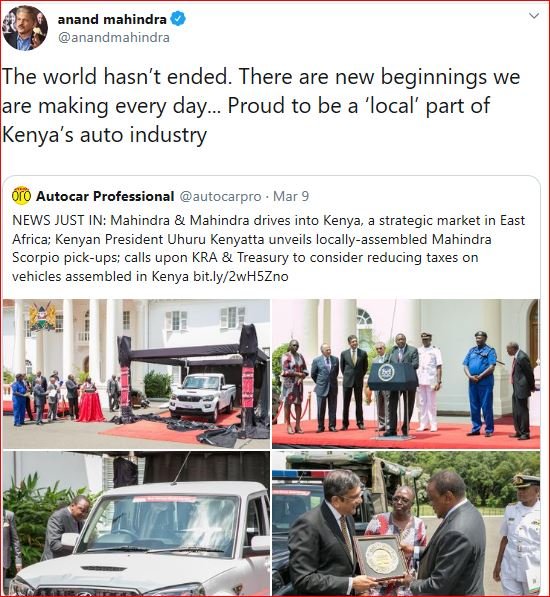Open the podium speech photo
Viewport: 550px width, 597px height.
tap(406, 374)
